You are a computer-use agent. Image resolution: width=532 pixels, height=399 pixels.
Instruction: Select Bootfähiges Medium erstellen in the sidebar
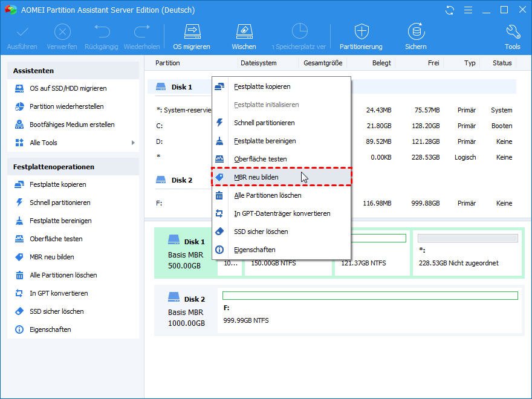72,125
